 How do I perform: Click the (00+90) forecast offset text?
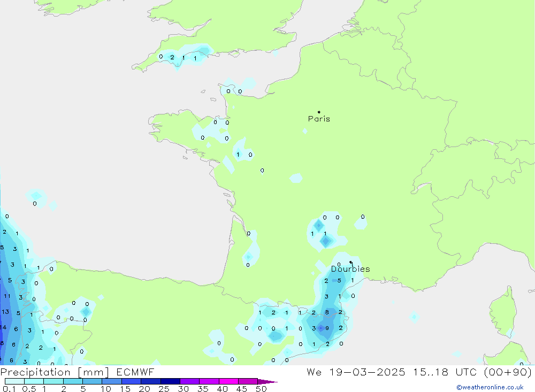pyautogui.click(x=508, y=372)
